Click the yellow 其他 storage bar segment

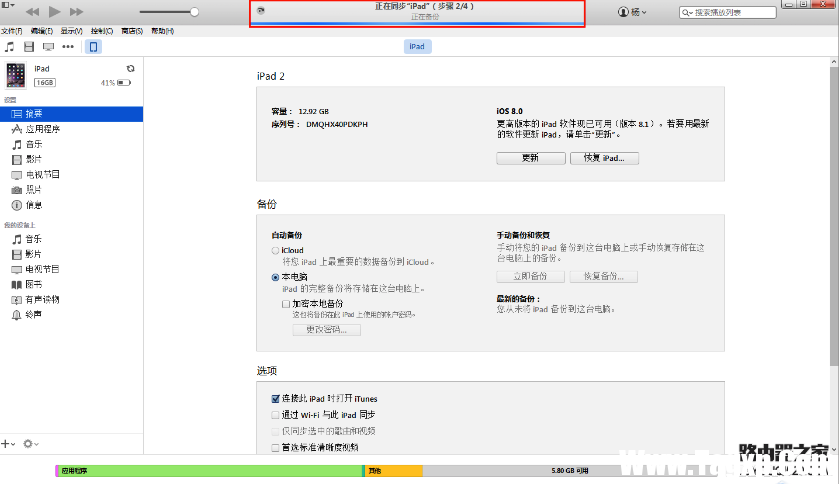tap(394, 471)
